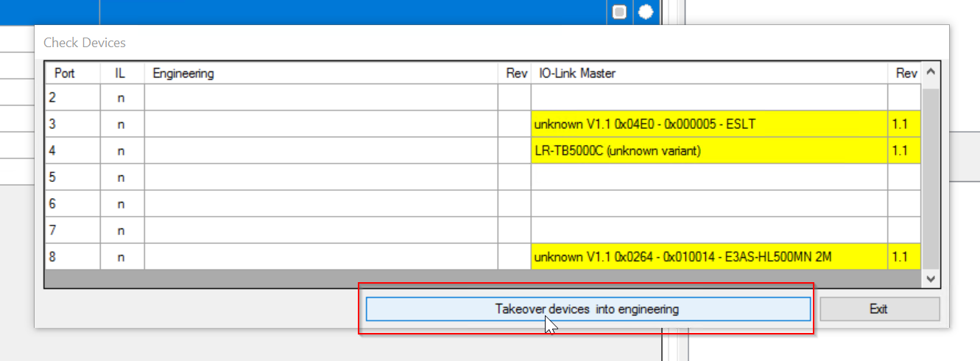This screenshot has height=361, width=980.
Task: Select port 6 row number cell
Action: tap(73, 203)
